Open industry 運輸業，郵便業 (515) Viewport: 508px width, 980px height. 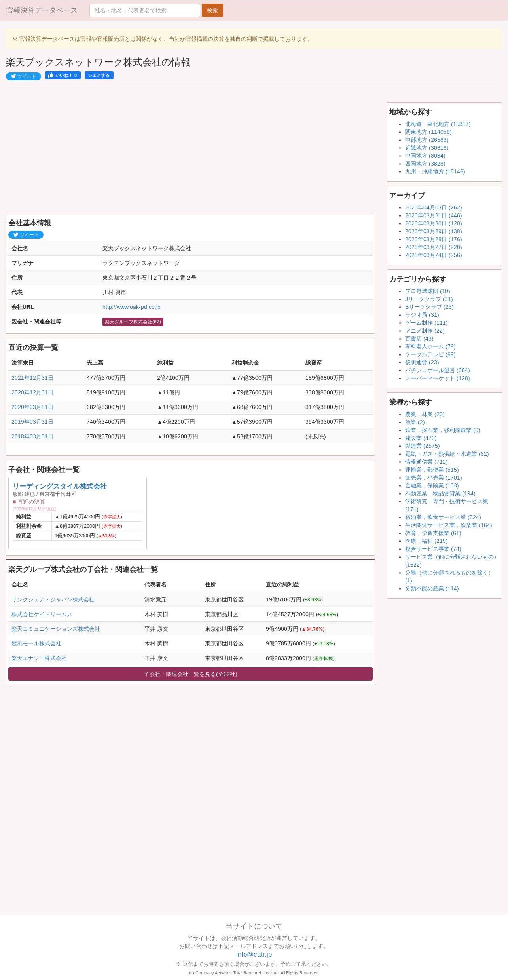(x=432, y=470)
